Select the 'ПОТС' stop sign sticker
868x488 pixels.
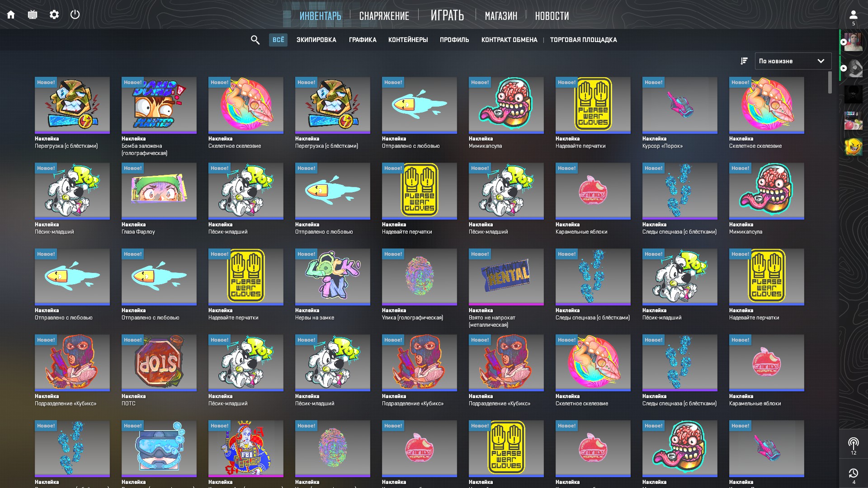pos(159,362)
